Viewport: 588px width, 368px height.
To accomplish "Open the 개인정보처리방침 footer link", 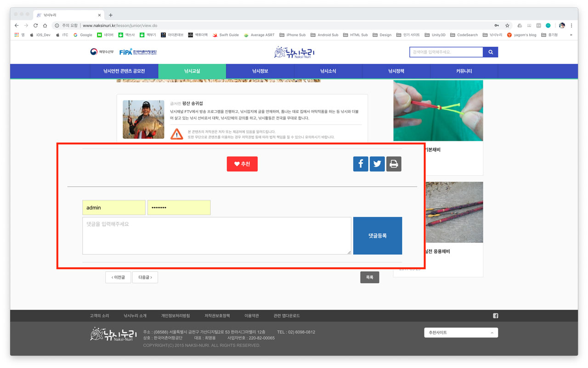I will click(x=175, y=316).
